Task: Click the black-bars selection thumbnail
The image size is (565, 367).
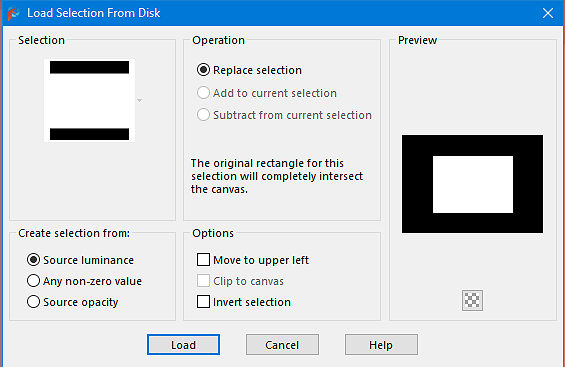Action: click(x=89, y=100)
